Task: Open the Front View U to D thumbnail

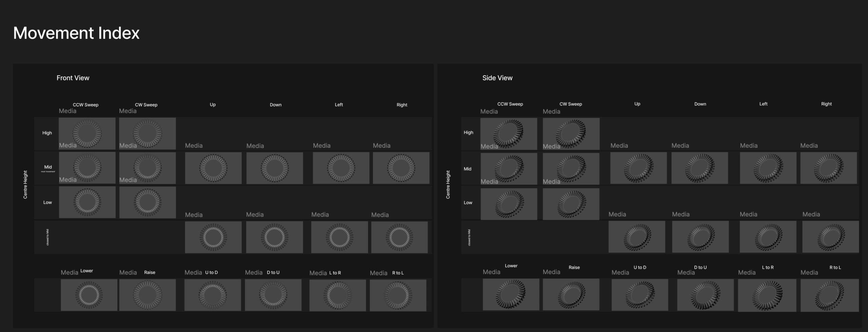Action: 213,295
